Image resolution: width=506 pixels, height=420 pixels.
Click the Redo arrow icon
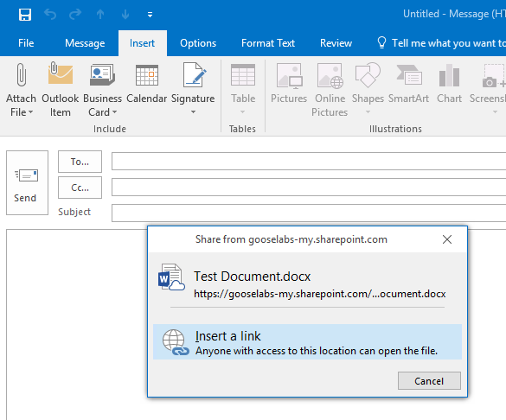[x=75, y=15]
